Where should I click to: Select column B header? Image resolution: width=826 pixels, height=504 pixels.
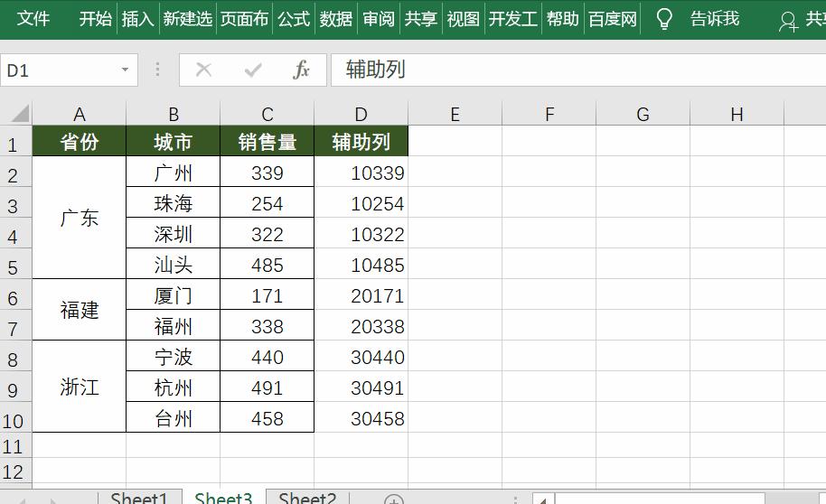[173, 114]
